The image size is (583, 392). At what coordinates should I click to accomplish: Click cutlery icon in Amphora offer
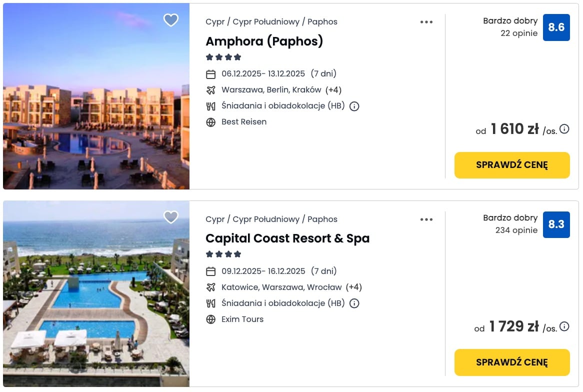(211, 106)
